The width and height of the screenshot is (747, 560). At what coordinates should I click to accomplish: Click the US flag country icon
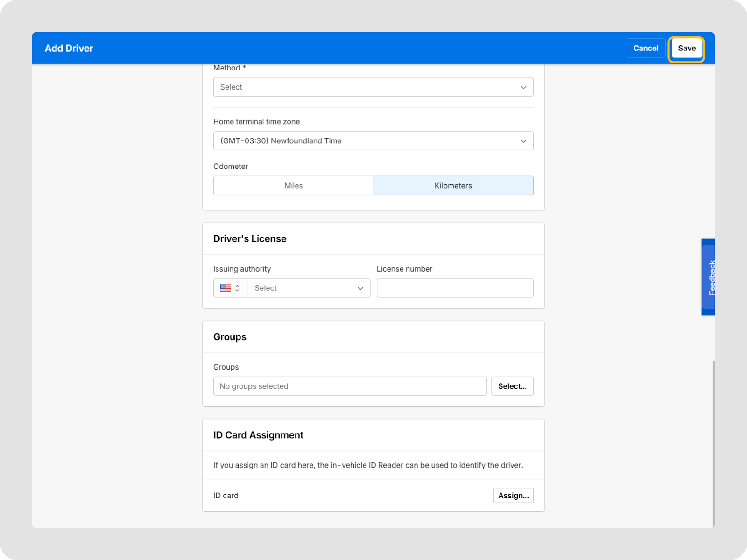[x=226, y=288]
